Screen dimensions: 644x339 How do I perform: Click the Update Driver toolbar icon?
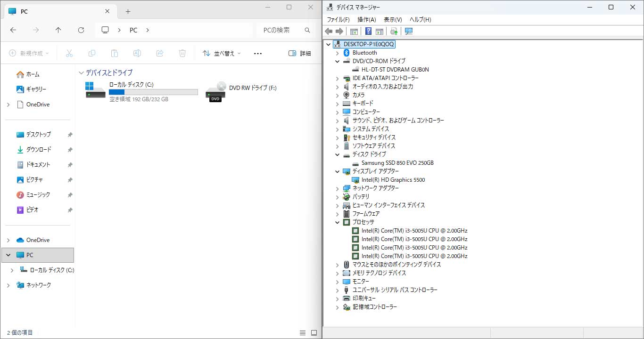point(394,32)
